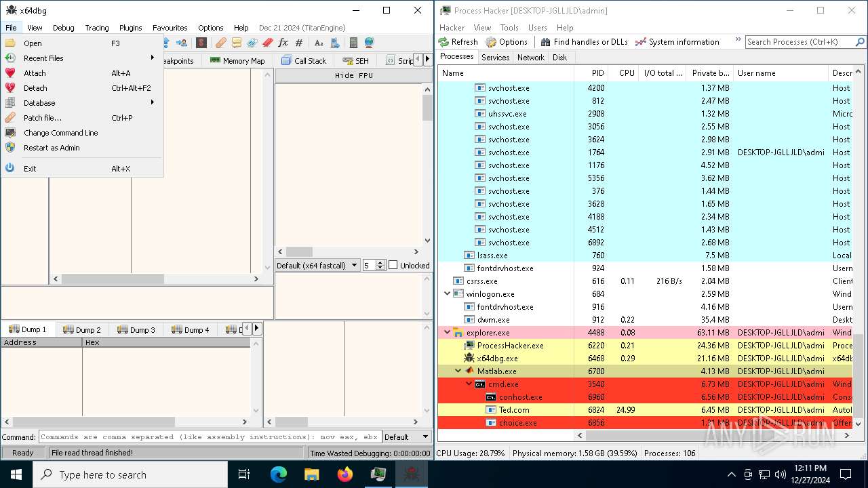Image resolution: width=868 pixels, height=488 pixels.
Task: Click the Exit power icon in File menu
Action: [10, 169]
